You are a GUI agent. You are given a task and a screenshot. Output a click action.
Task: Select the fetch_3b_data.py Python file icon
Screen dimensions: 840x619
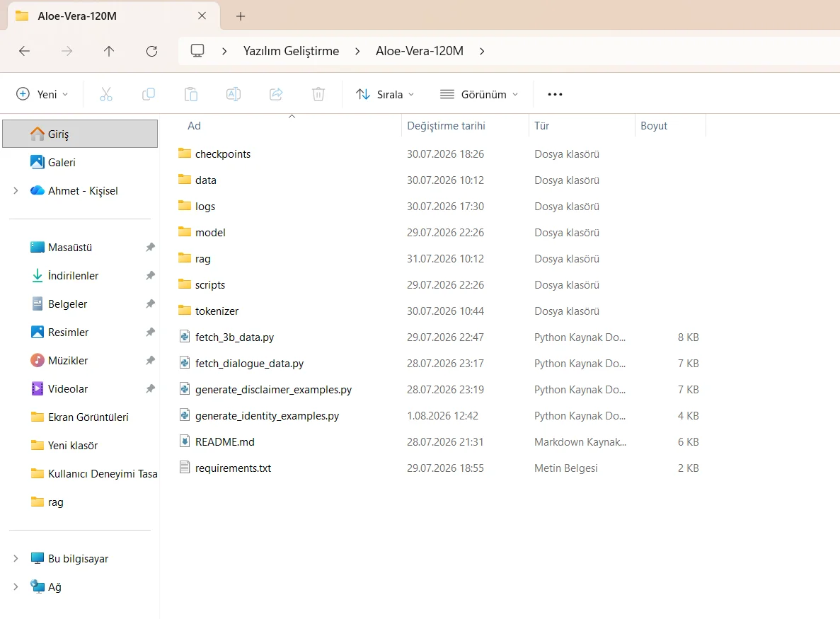click(184, 337)
